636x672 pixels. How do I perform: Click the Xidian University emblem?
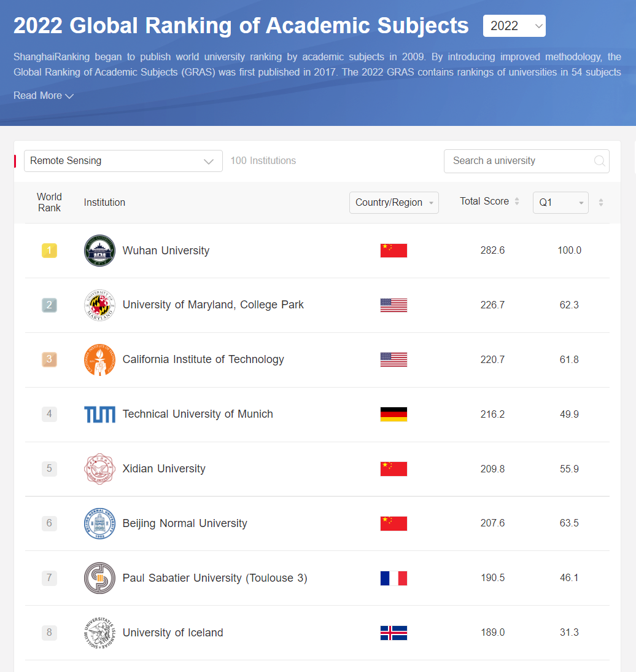pos(99,469)
